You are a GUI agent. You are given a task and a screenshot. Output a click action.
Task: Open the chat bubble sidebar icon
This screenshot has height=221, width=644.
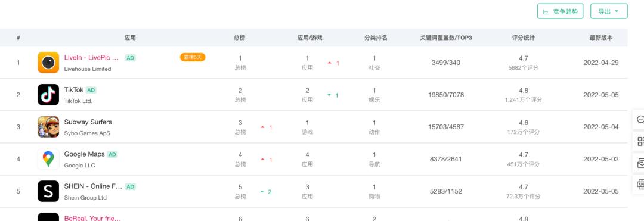point(640,120)
